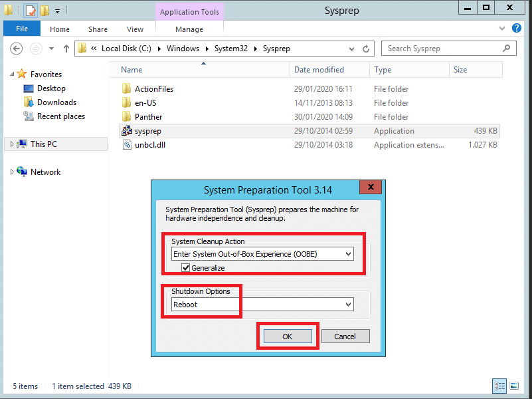Open address bar history dropdown
The image size is (532, 399).
click(351, 49)
